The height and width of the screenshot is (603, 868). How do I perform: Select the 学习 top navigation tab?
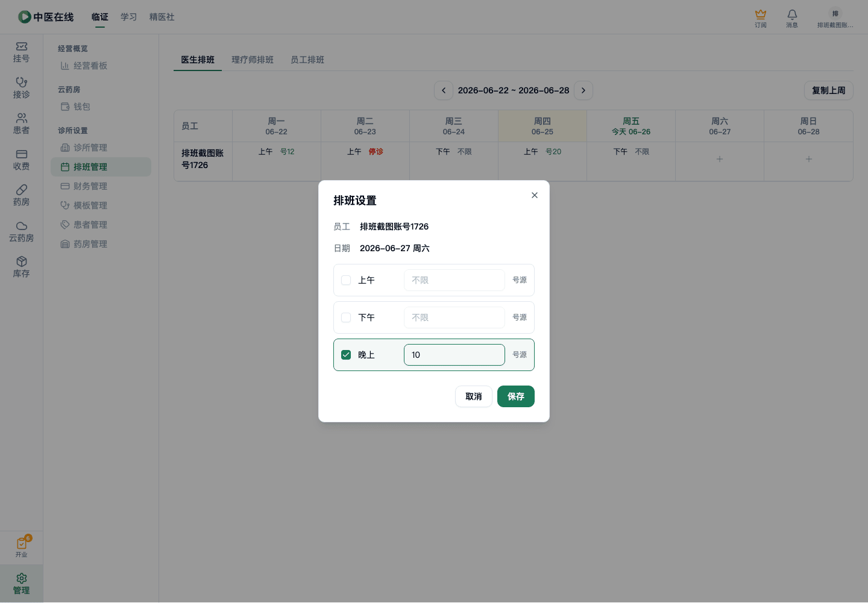point(129,17)
